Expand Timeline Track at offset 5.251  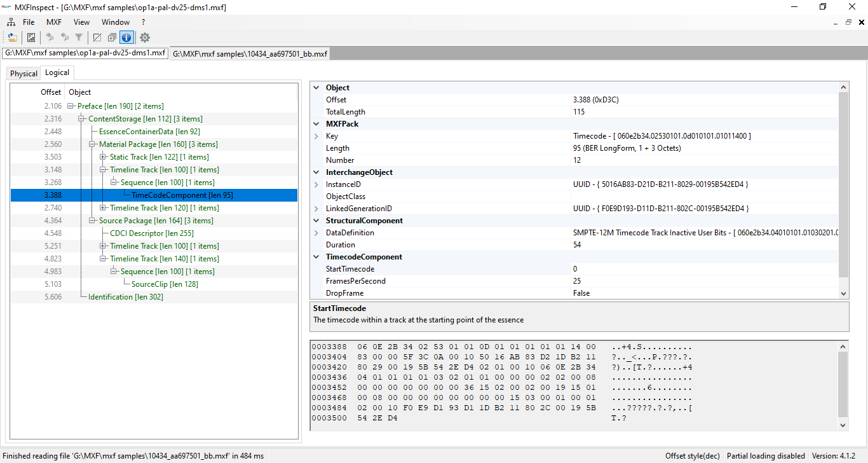[x=104, y=246]
